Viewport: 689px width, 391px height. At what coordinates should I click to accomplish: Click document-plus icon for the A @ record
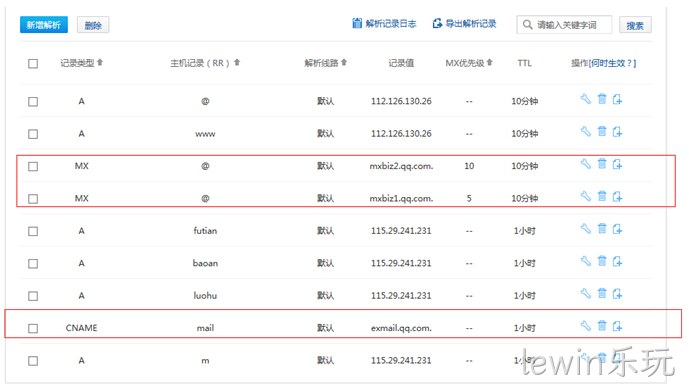pos(617,100)
